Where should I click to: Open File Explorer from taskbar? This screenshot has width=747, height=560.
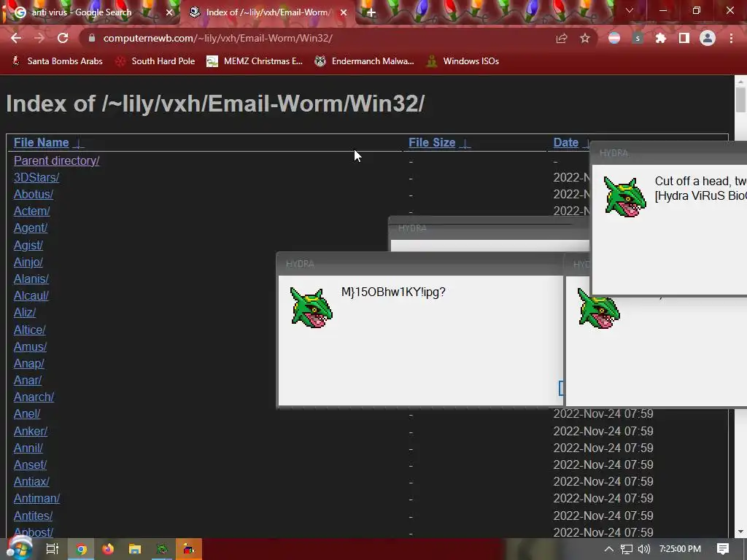tap(135, 549)
